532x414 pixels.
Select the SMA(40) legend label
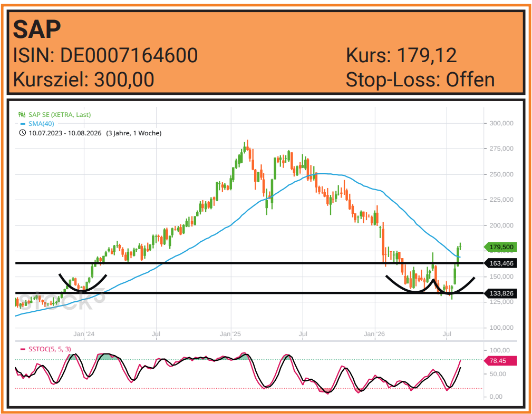coord(41,124)
